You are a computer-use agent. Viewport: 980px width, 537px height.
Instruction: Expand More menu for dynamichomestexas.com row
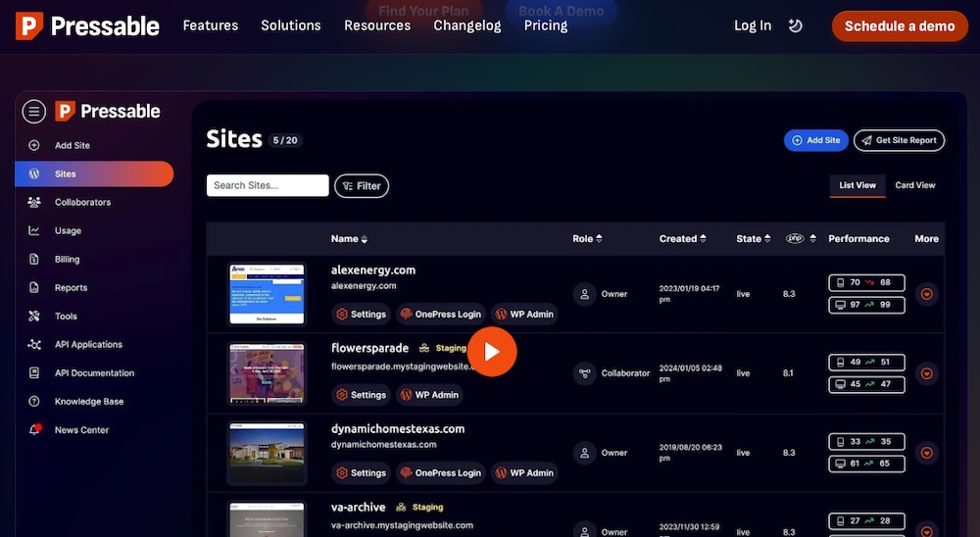(927, 453)
